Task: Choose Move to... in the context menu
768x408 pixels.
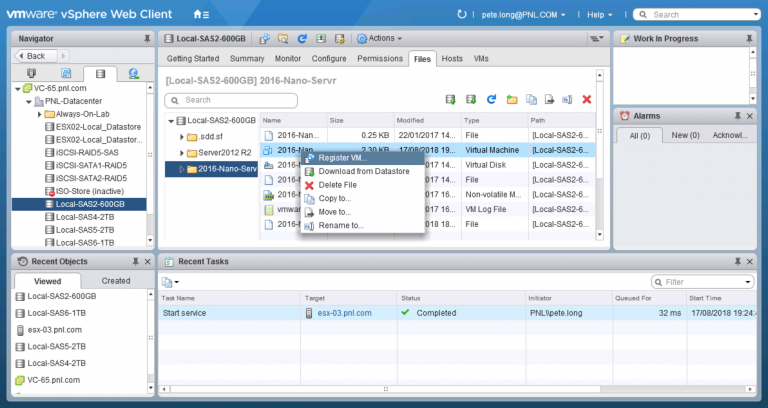Action: (362, 212)
